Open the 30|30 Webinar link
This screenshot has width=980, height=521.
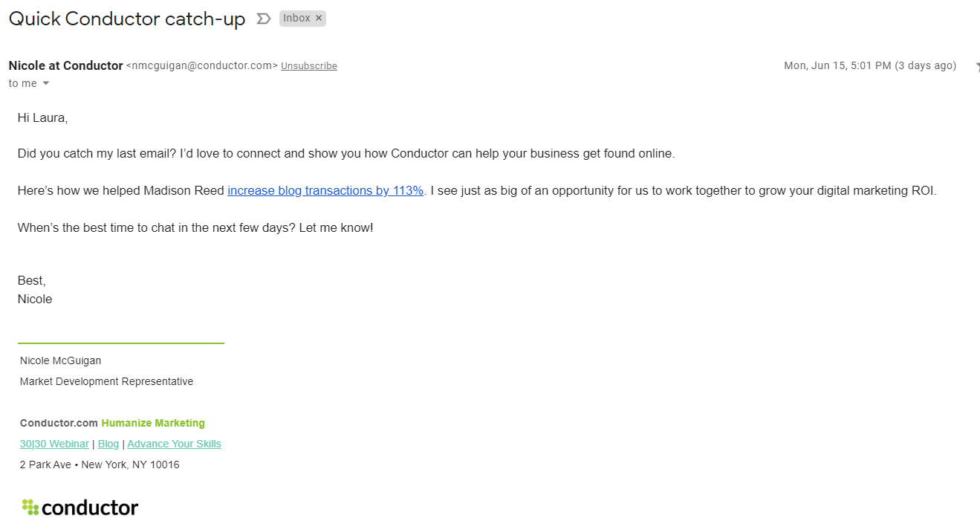tap(54, 444)
